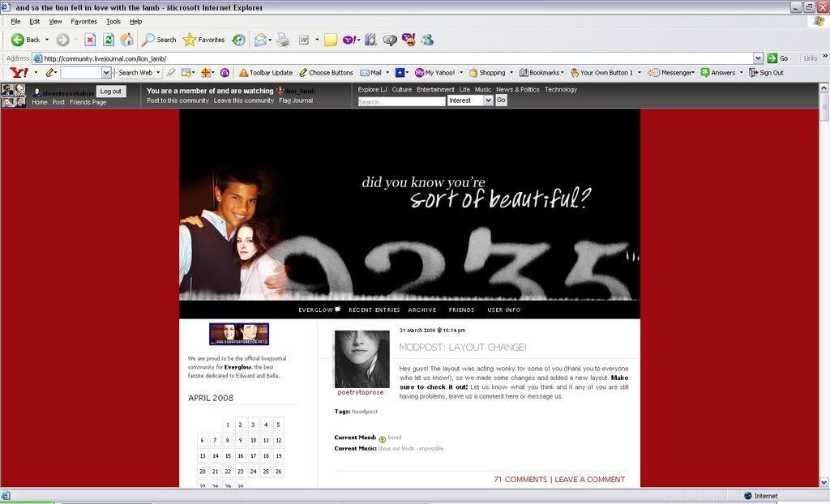Image resolution: width=830 pixels, height=504 pixels.
Task: Open Yahoo Mail toolbar button
Action: [x=371, y=73]
